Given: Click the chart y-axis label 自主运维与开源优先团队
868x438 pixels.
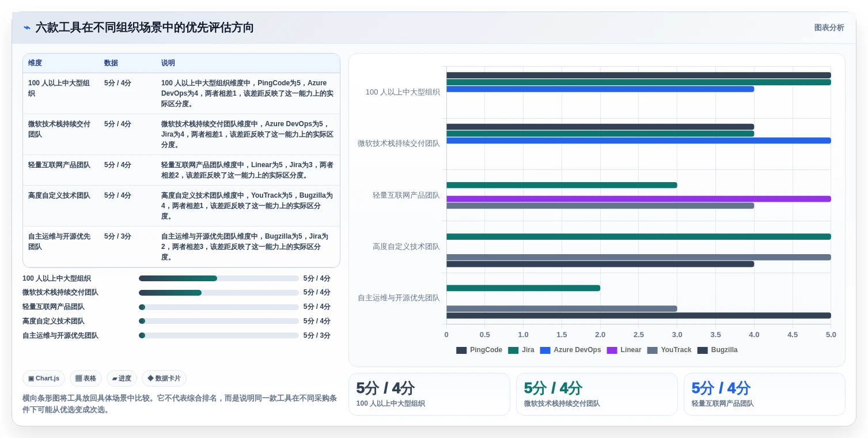Looking at the screenshot, I should pos(399,298).
